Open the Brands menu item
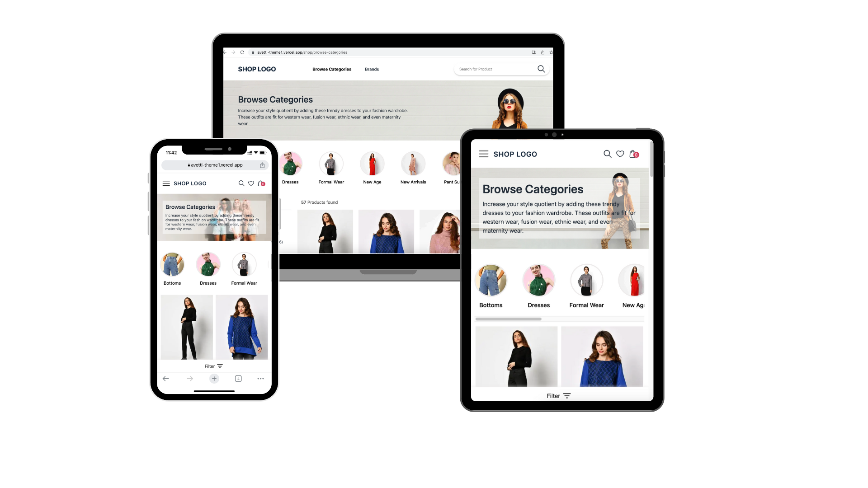Viewport: 868px width, 488px height. point(372,69)
